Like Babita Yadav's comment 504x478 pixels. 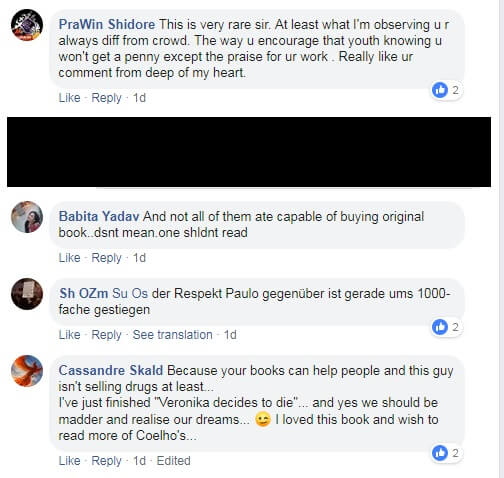point(69,258)
